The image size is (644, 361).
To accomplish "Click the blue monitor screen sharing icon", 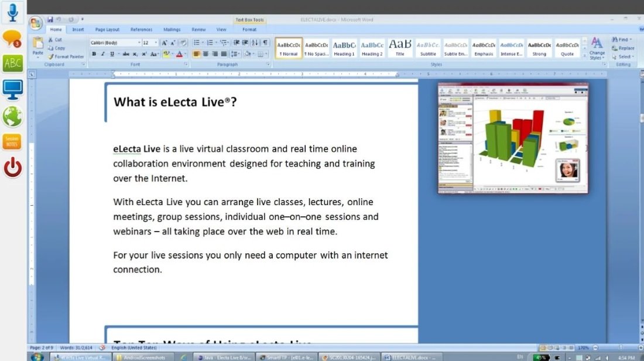I will pos(12,90).
